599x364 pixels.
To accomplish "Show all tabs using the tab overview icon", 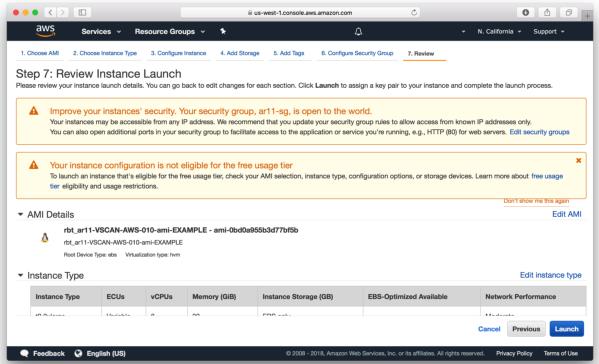I will (x=568, y=13).
